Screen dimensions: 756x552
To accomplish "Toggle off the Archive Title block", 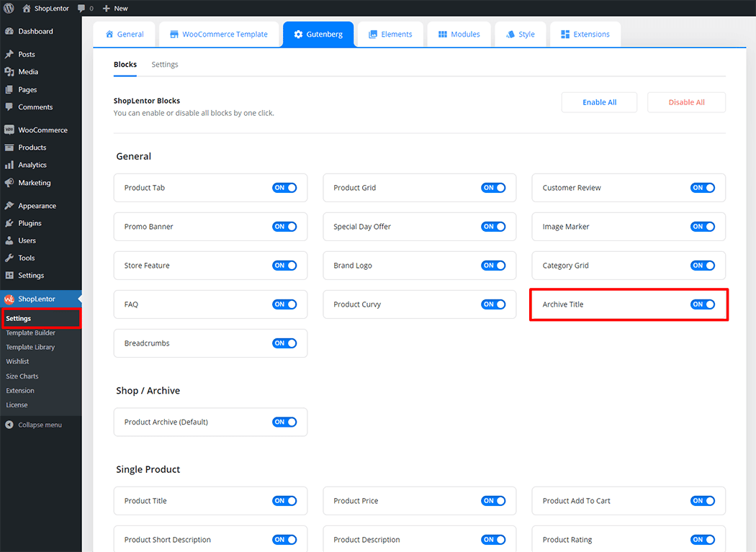I will (702, 304).
